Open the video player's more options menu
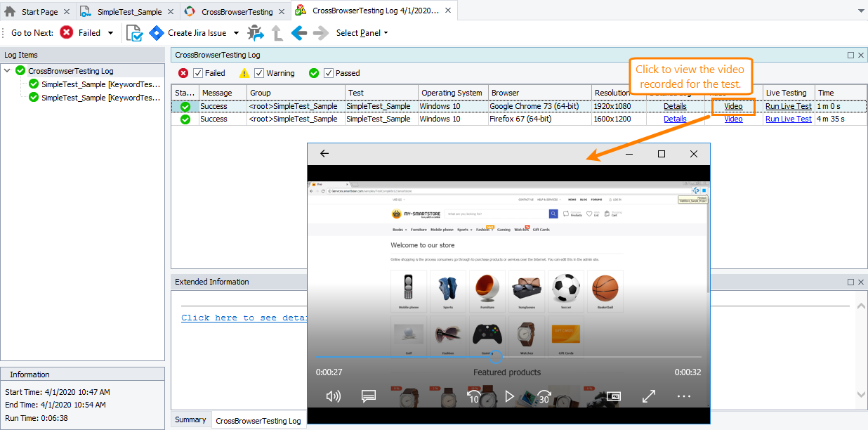The width and height of the screenshot is (868, 430). point(684,396)
